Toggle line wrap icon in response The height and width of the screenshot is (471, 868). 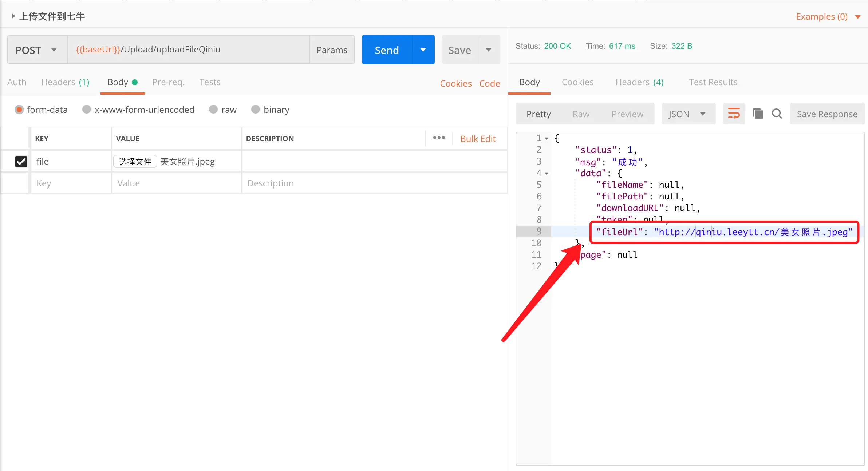733,114
